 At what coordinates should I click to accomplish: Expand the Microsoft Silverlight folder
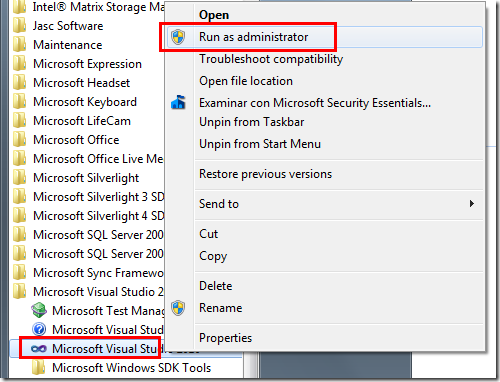pyautogui.click(x=76, y=178)
